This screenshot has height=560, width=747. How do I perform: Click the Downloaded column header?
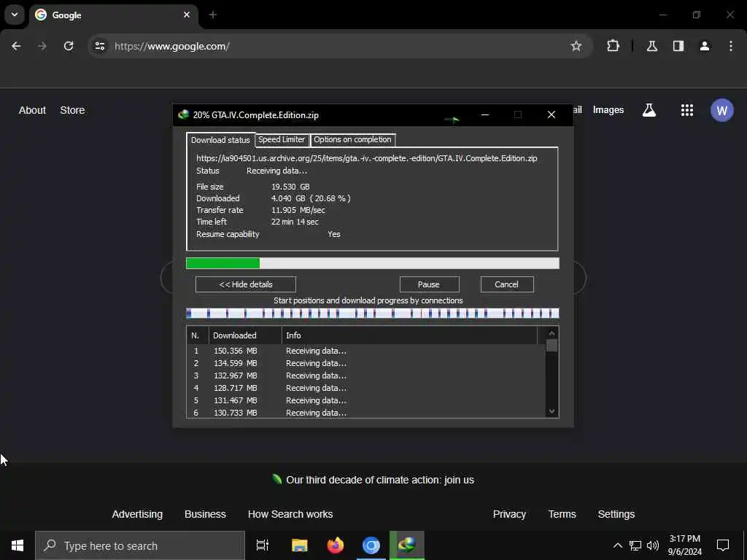pos(245,335)
